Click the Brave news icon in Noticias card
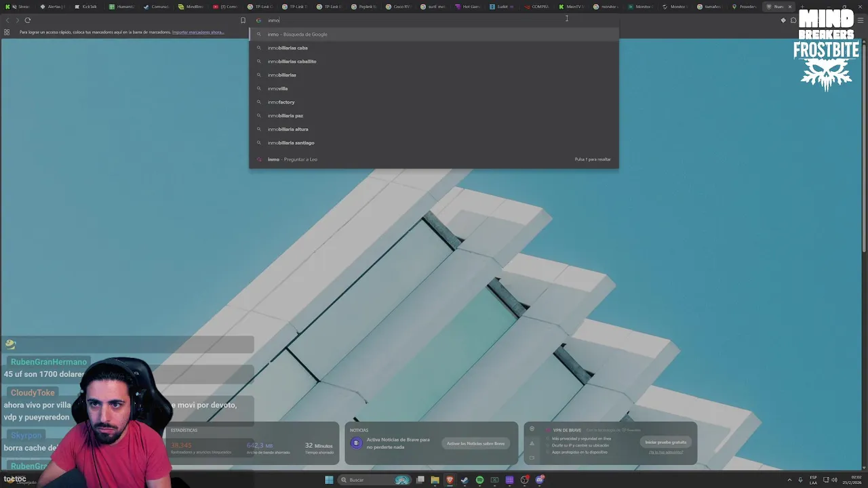The height and width of the screenshot is (488, 868). 356,443
